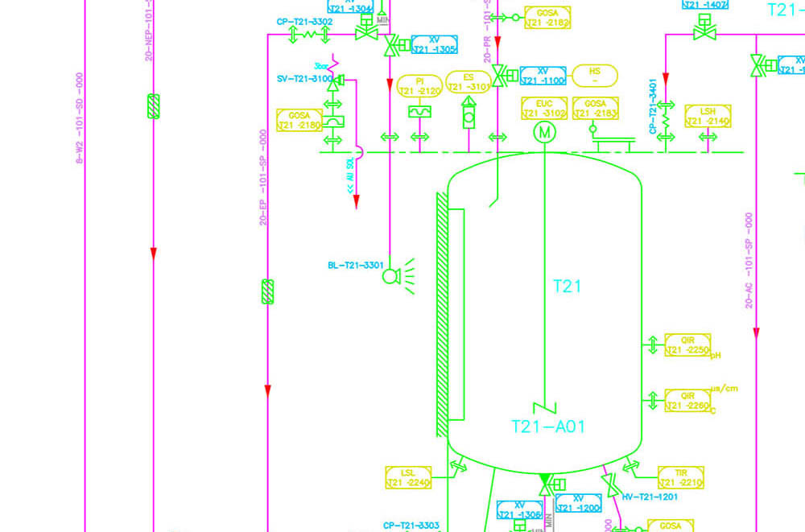Screen dimensions: 805x532
Task: Select the hatched segment on 20-EP line
Action: 267,291
